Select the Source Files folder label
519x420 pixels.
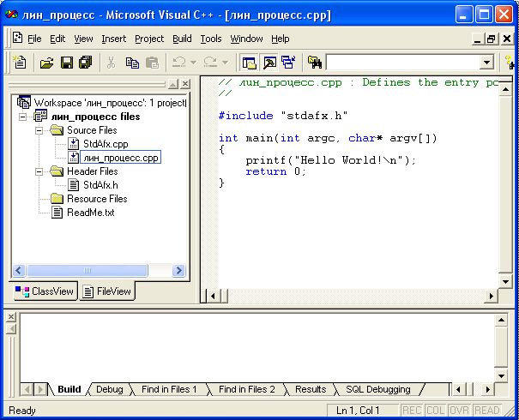92,130
